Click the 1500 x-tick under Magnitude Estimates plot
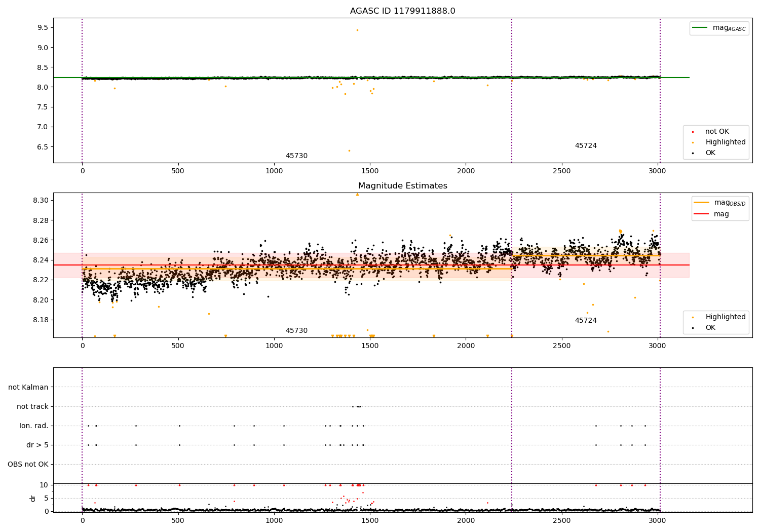 click(370, 346)
